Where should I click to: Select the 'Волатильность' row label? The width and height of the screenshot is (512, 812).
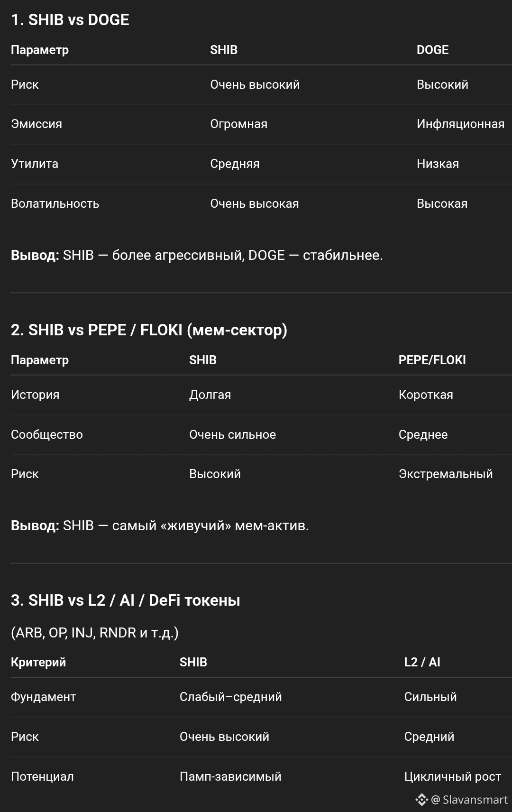[55, 203]
